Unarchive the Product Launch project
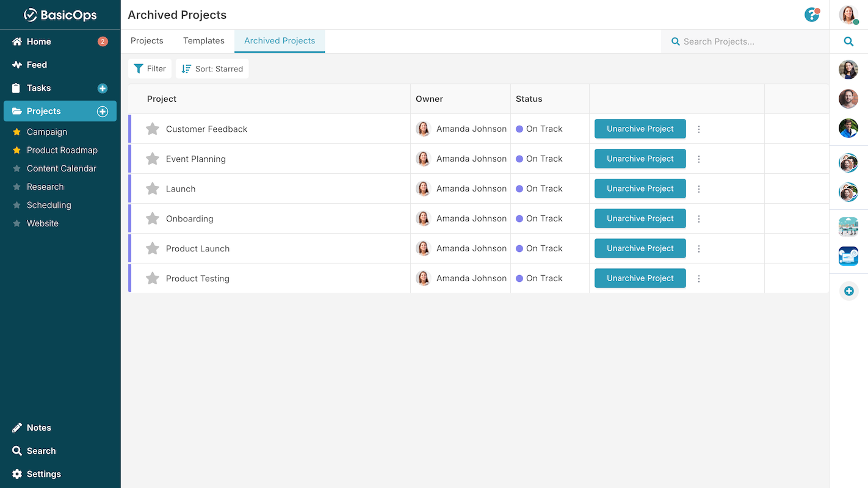This screenshot has width=868, height=488. tap(640, 248)
